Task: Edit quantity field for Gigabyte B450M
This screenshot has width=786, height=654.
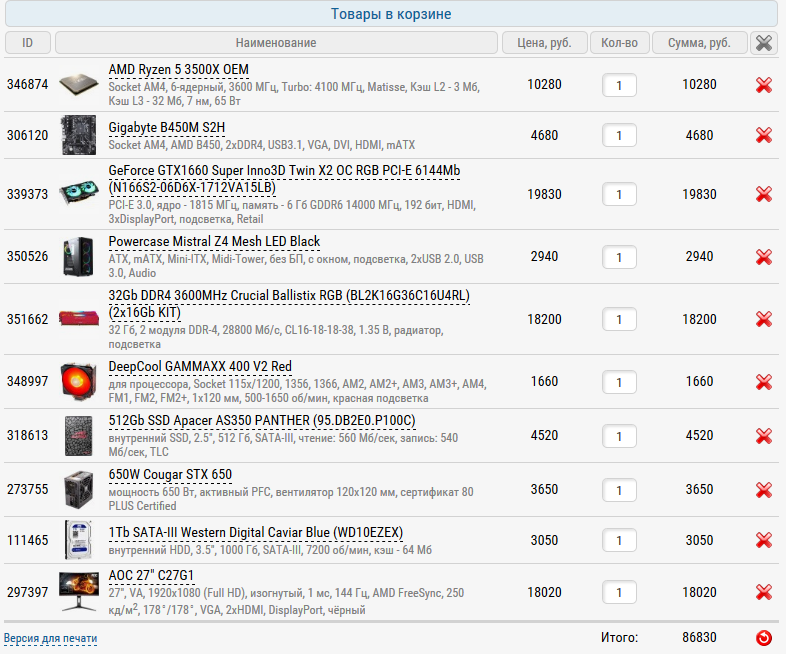Action: pyautogui.click(x=619, y=135)
